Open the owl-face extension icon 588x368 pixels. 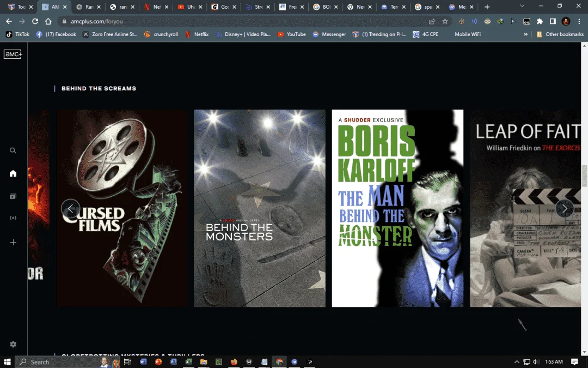[x=487, y=21]
